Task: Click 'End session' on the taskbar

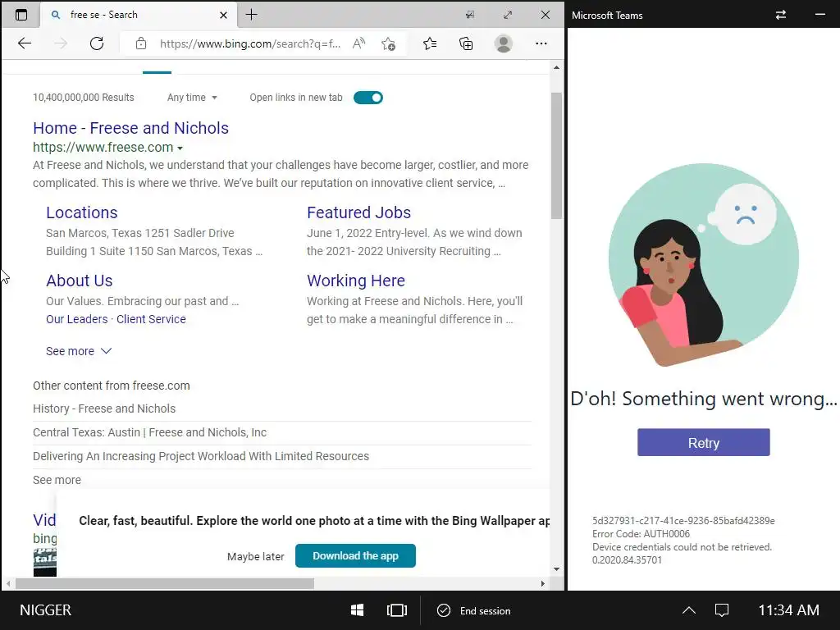Action: [475, 610]
